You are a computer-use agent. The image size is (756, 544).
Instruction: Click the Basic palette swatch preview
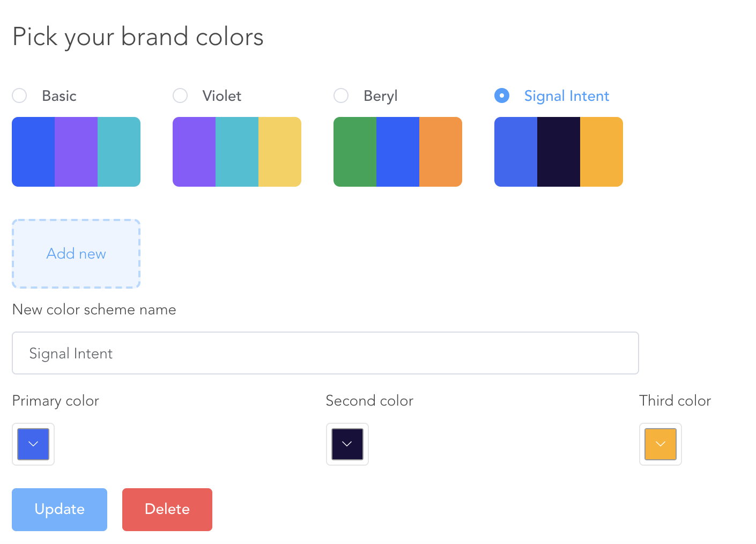click(76, 152)
